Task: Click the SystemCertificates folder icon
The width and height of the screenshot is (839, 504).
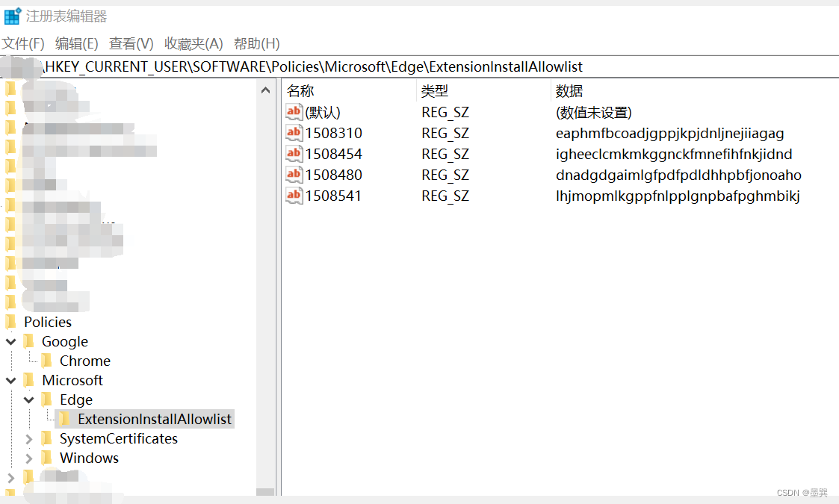Action: 46,438
